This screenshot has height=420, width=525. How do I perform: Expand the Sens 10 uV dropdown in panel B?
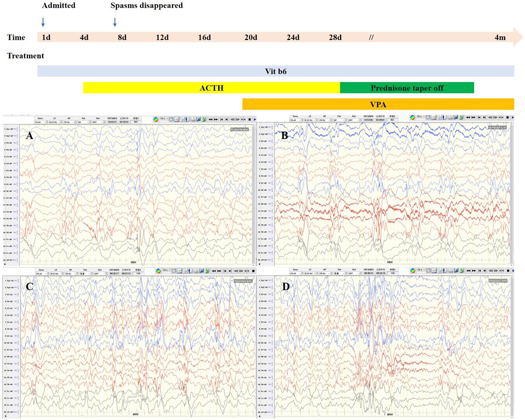(x=299, y=120)
